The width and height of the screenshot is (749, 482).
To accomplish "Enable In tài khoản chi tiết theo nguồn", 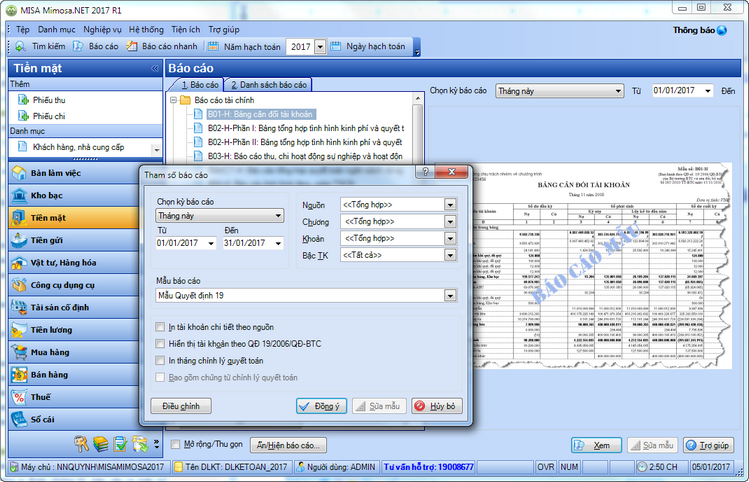I will (160, 327).
